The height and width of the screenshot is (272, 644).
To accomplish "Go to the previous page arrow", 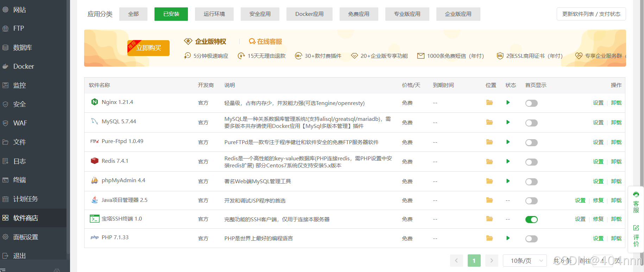I will tap(456, 261).
